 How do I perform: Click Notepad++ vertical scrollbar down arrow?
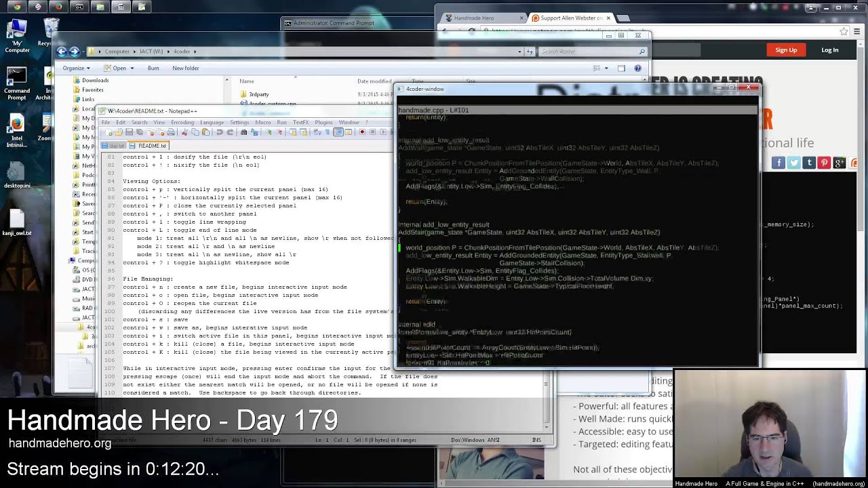546,427
